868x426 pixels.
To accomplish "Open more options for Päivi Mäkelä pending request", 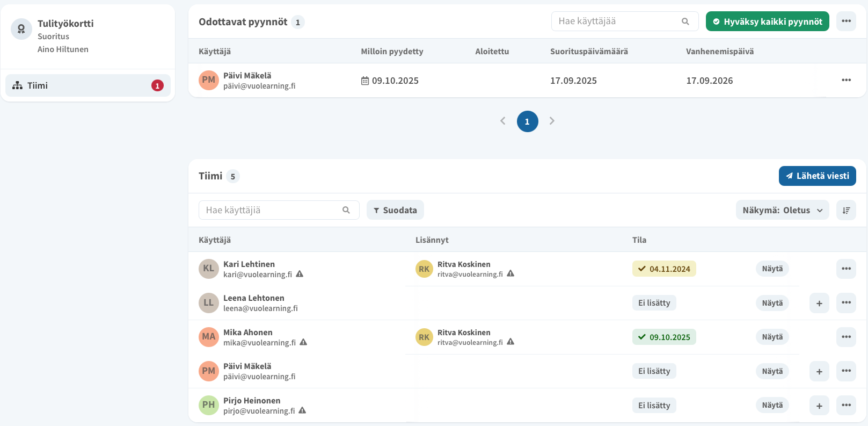I will (846, 80).
